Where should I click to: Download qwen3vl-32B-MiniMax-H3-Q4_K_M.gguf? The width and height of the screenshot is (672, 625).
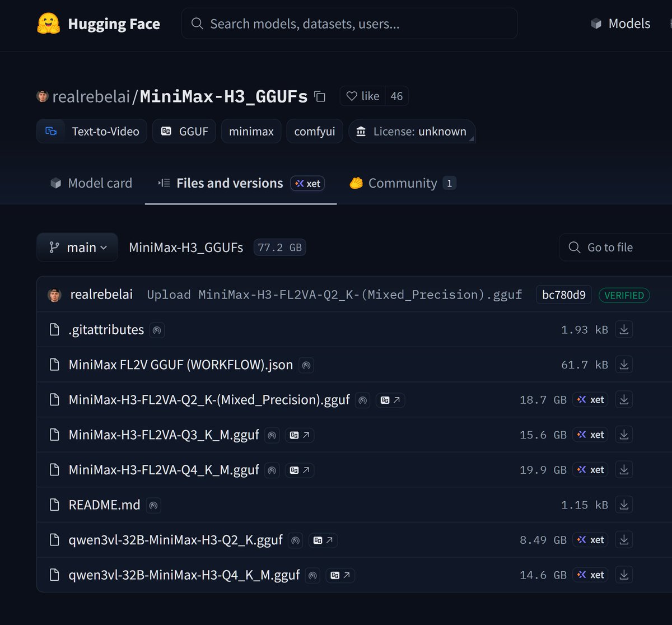coord(624,575)
